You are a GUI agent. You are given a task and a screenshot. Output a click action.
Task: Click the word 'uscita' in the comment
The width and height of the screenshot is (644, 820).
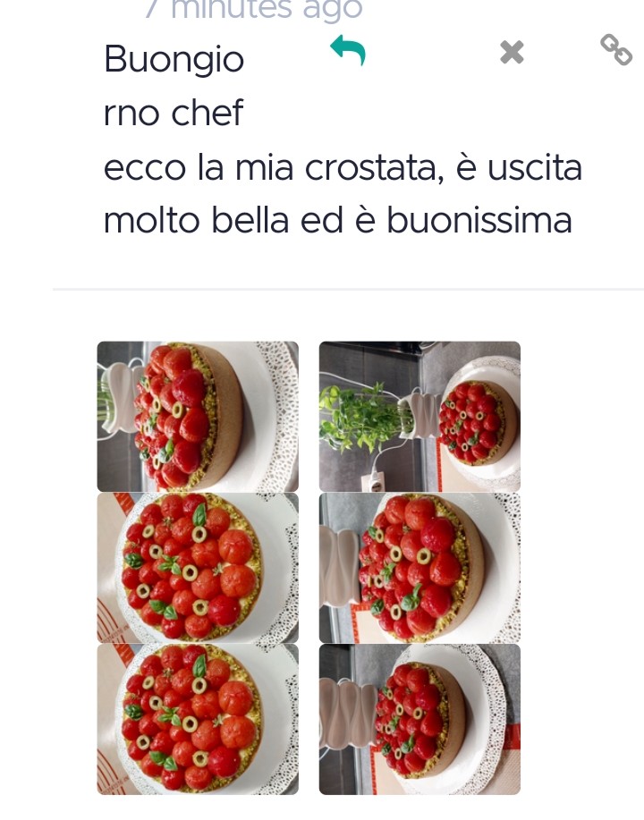pos(535,168)
